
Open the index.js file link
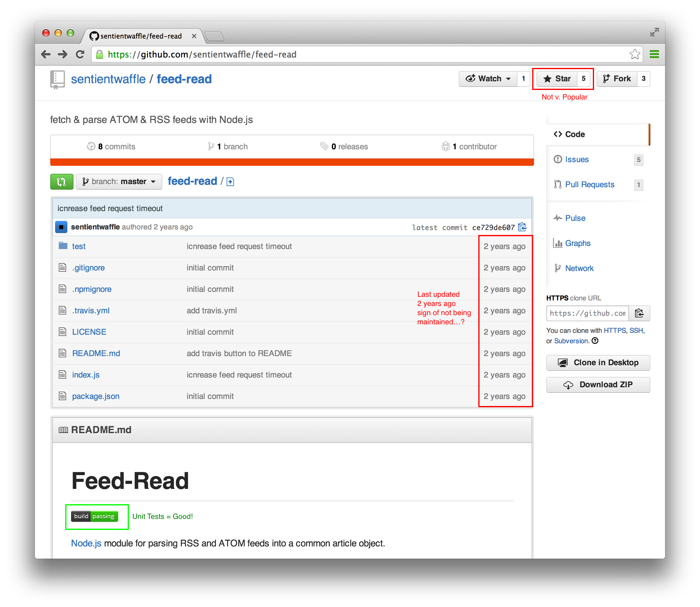click(x=86, y=374)
